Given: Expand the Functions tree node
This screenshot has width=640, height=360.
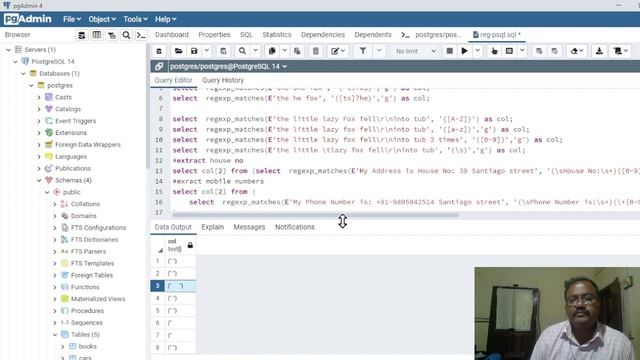Looking at the screenshot, I should tap(55, 287).
